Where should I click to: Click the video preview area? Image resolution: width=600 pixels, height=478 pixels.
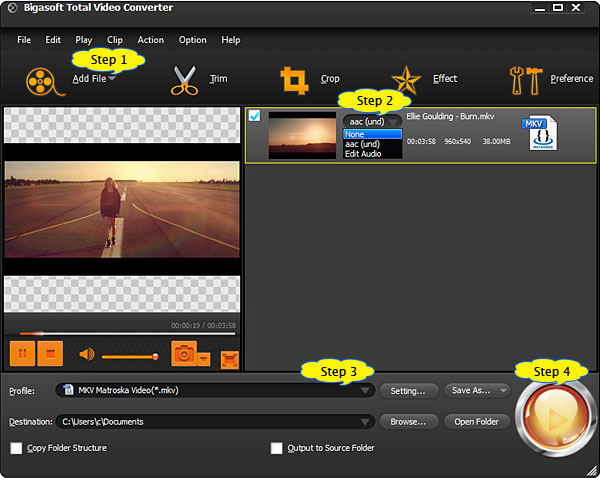click(122, 209)
